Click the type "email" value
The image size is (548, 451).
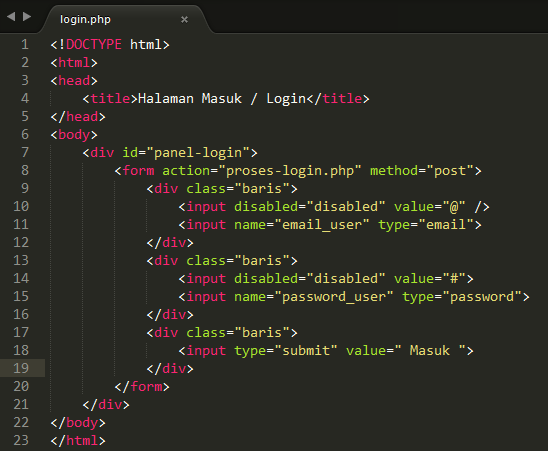(446, 225)
